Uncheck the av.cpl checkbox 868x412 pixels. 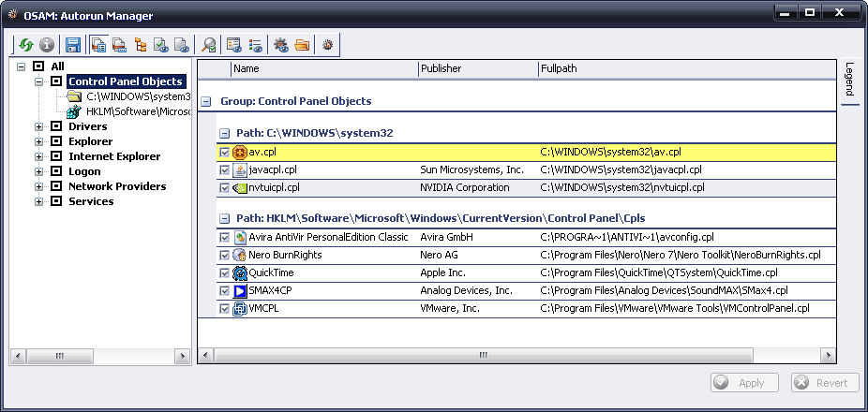(x=224, y=152)
